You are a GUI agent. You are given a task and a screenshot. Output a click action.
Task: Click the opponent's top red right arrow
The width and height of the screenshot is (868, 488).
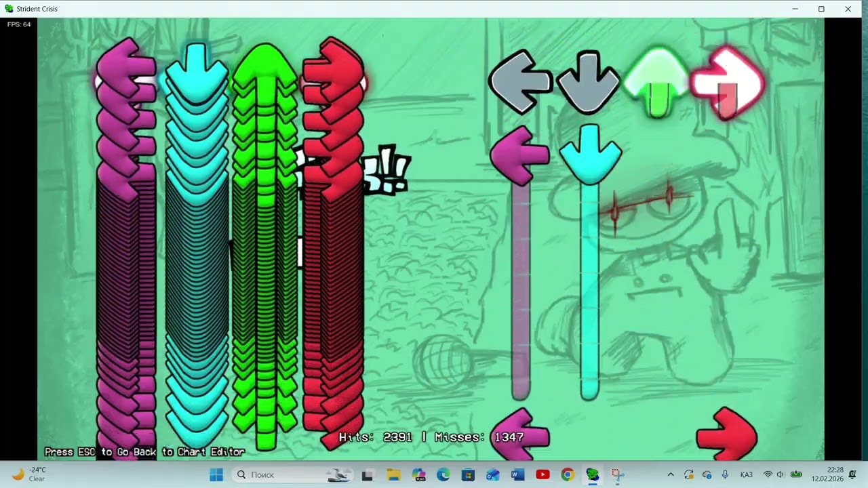[334, 66]
